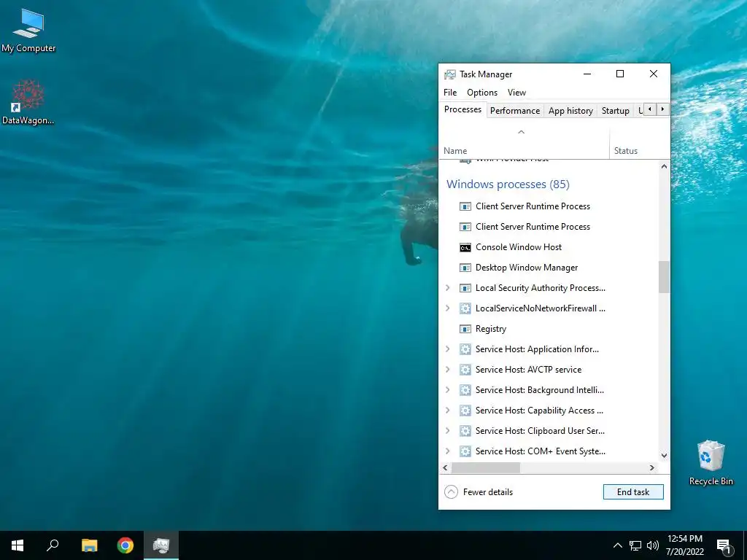Open taskbar search magnifier

click(53, 545)
